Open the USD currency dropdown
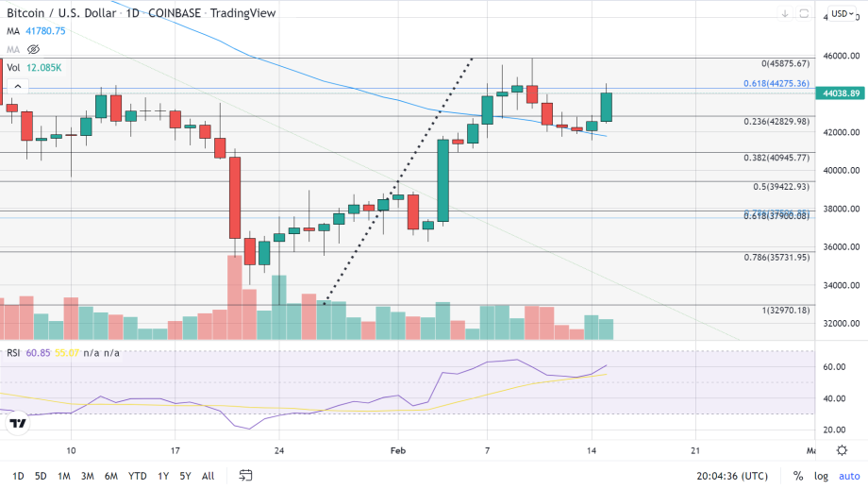This screenshot has height=489, width=868. coord(843,14)
